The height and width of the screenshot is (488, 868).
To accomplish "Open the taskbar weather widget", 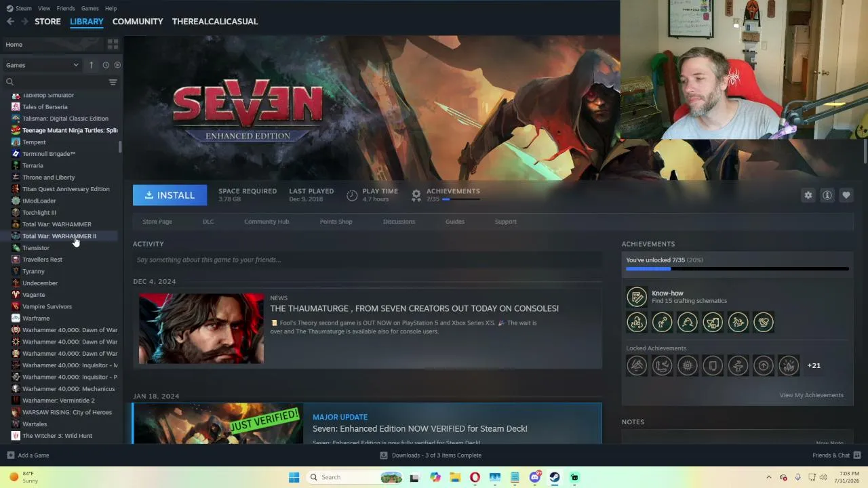I will pyautogui.click(x=24, y=477).
